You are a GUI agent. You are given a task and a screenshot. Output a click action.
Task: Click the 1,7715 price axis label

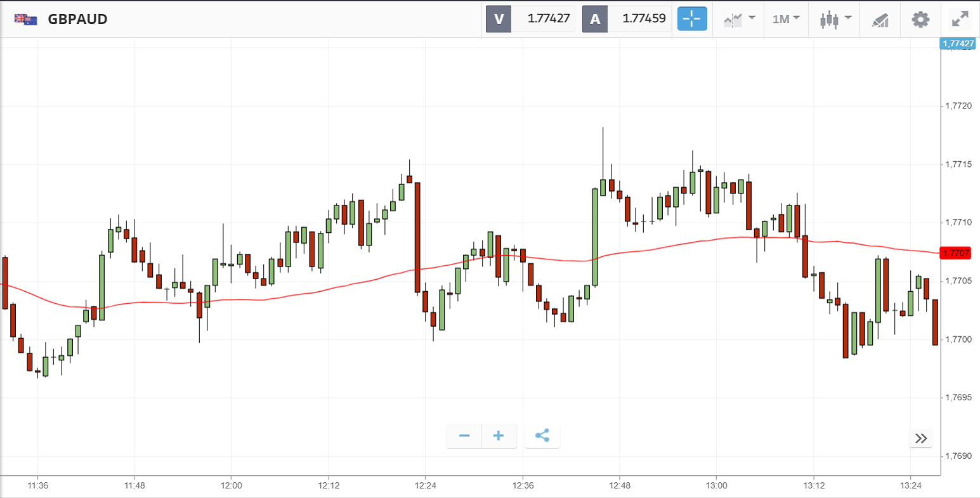coord(959,164)
